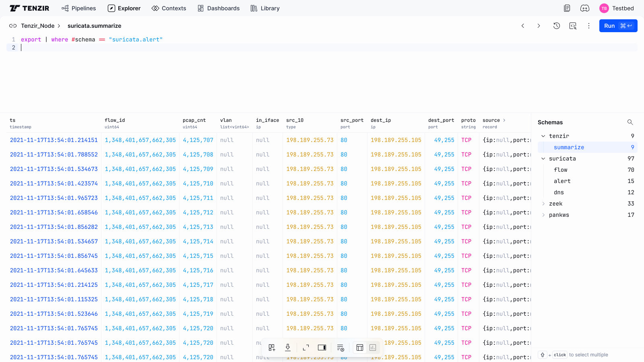Viewport: 644px width, 362px height.
Task: Click the download results icon
Action: pyautogui.click(x=288, y=348)
